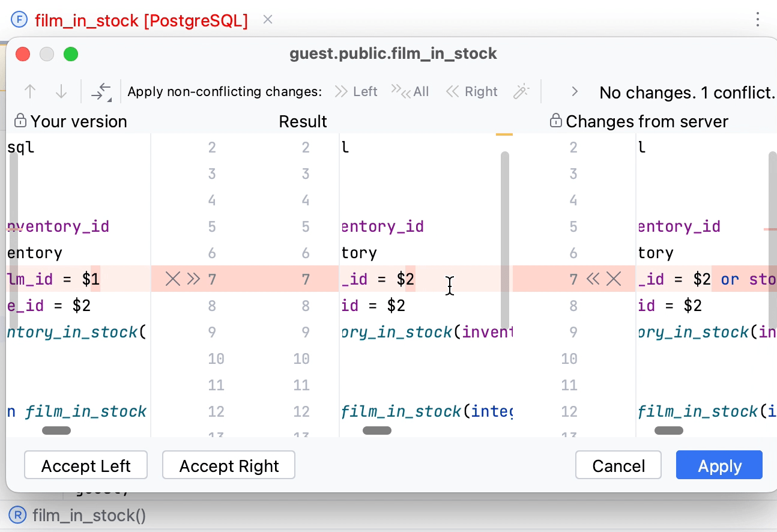Jump to next difference with down arrow
This screenshot has width=777, height=532.
point(60,91)
